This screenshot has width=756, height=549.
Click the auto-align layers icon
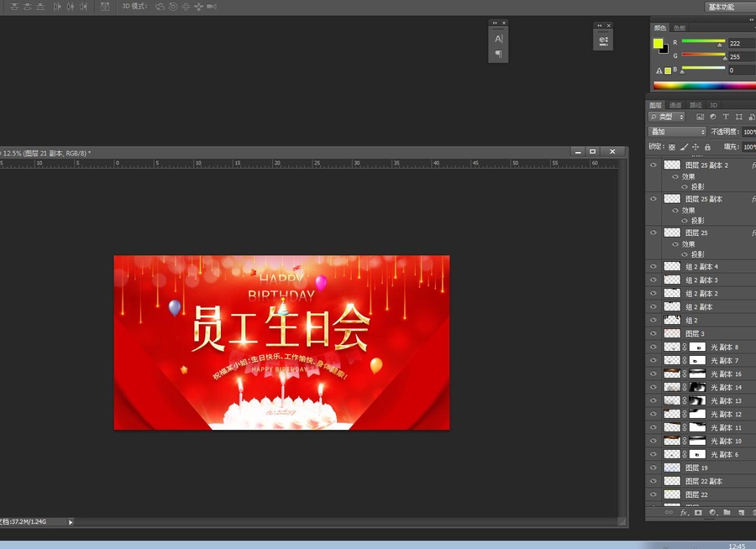[x=105, y=7]
